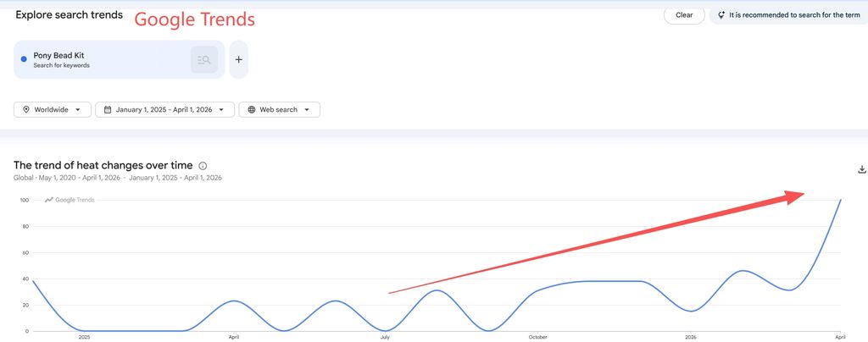
Task: Click the sparkle icon in recommendation chip
Action: (x=721, y=15)
